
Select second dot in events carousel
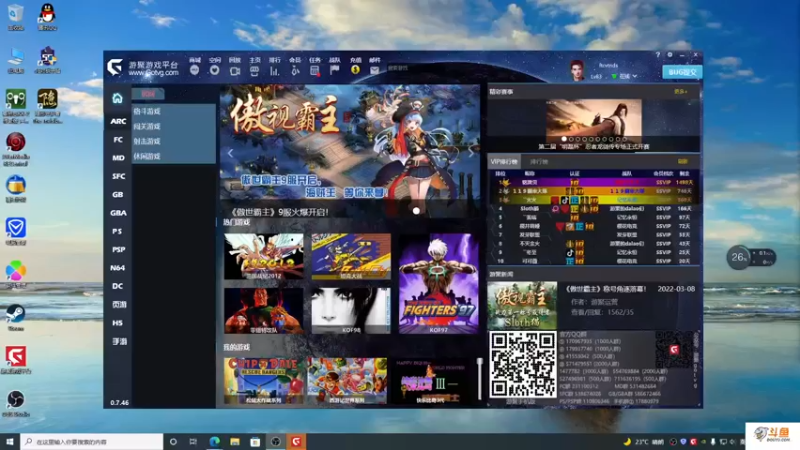pyautogui.click(x=571, y=139)
